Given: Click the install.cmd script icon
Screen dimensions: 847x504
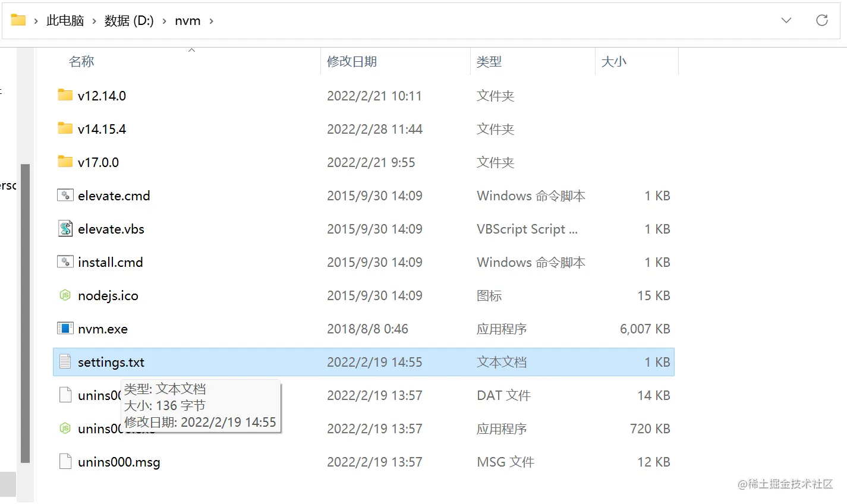Looking at the screenshot, I should (65, 262).
